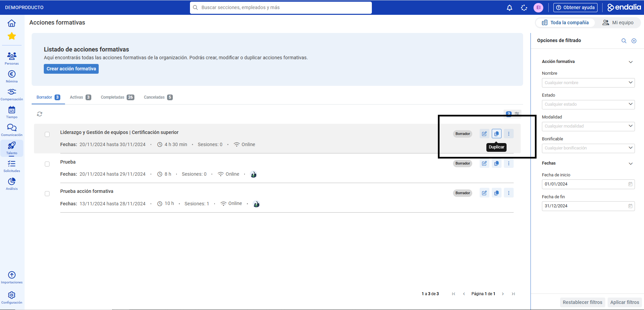Image resolution: width=644 pixels, height=310 pixels.
Task: Open Nómina section in sidebar
Action: coord(12,76)
